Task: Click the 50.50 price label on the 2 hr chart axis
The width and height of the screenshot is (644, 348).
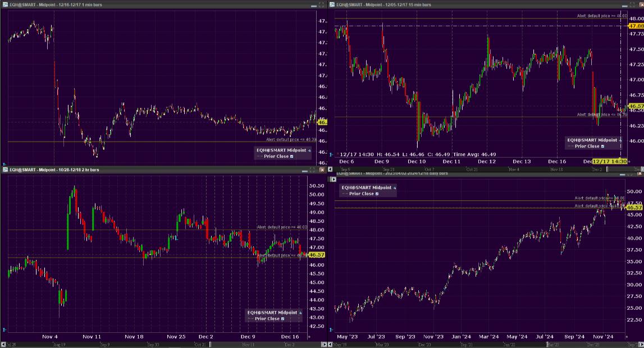Action: coord(317,185)
